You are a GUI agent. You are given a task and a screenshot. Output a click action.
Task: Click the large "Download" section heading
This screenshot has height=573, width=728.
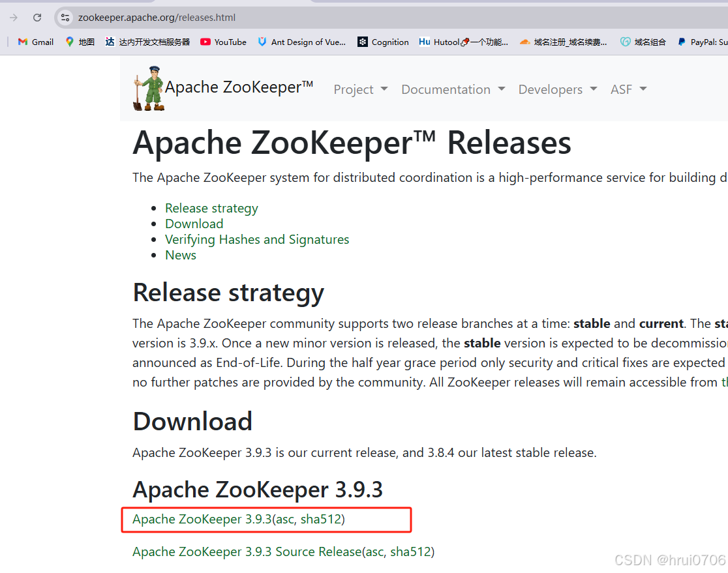[x=192, y=421]
